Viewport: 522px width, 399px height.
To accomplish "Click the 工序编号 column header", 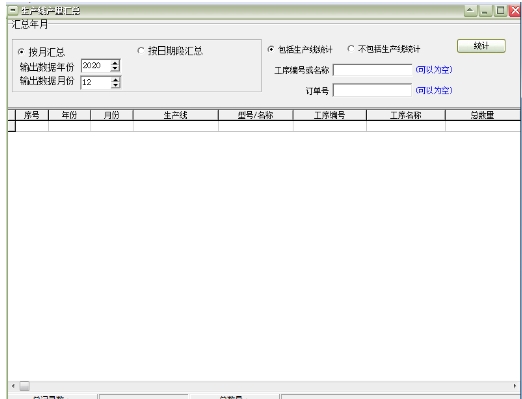I will pyautogui.click(x=330, y=115).
